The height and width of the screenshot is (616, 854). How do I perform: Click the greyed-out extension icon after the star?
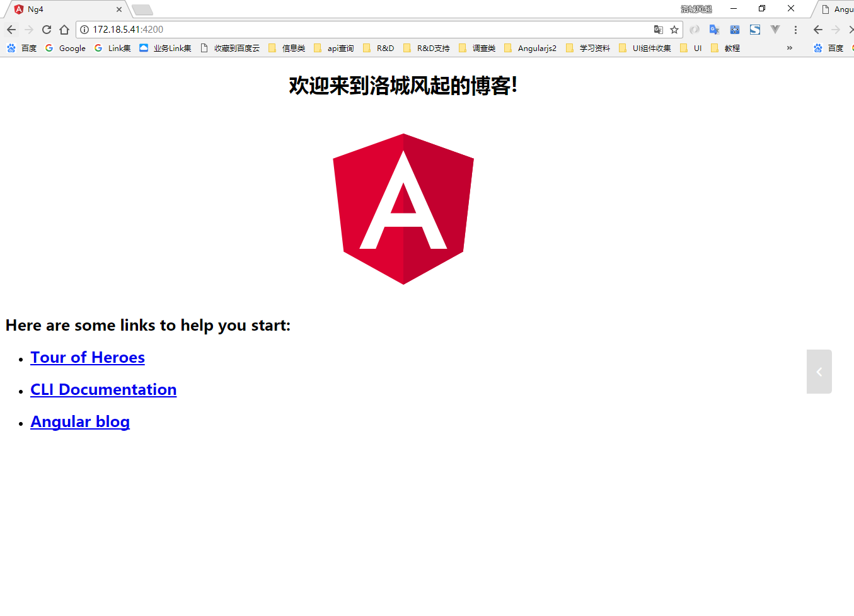[x=695, y=30]
